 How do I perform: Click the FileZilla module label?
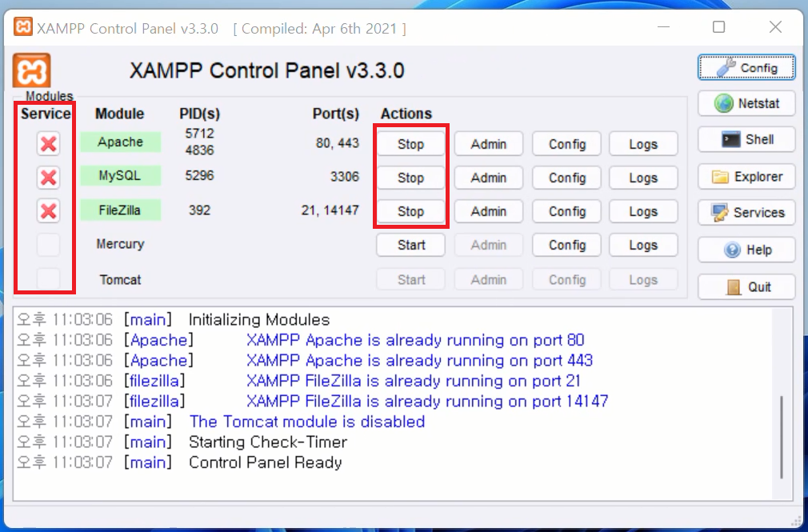pyautogui.click(x=121, y=210)
